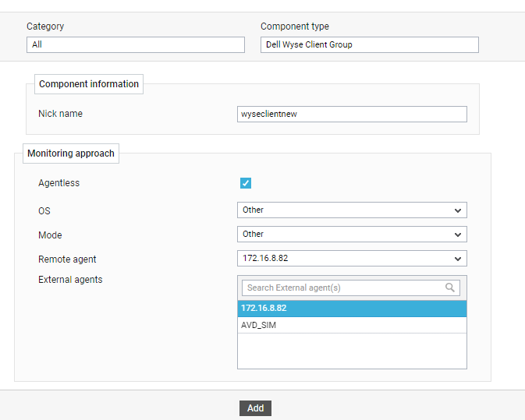
Task: Click the search magnifier icon in External agents
Action: pos(449,288)
